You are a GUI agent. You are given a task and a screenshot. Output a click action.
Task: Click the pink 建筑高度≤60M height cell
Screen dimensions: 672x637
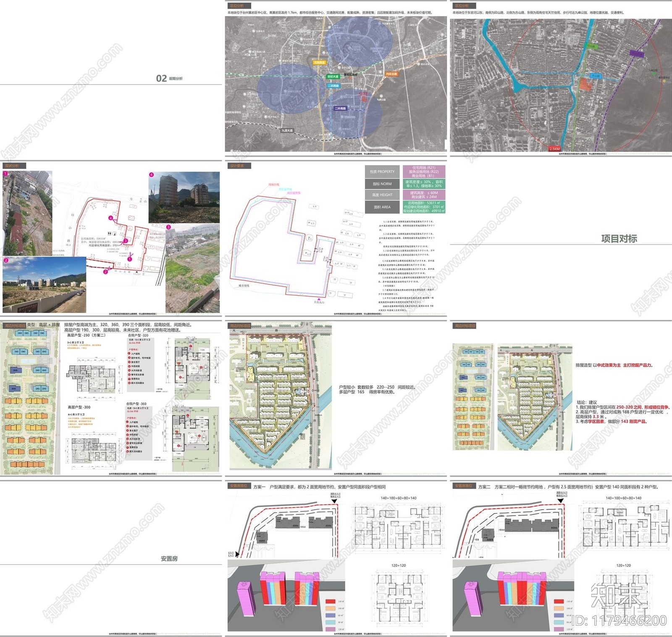(424, 195)
